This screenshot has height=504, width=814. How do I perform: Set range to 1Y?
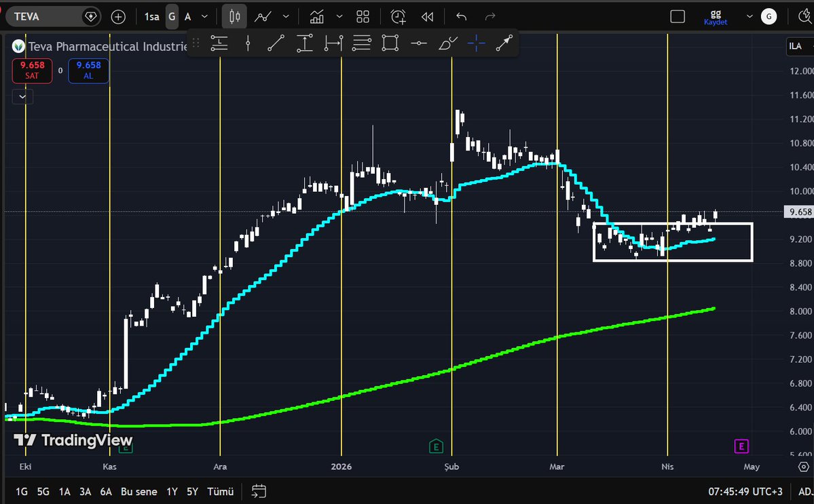click(x=172, y=492)
